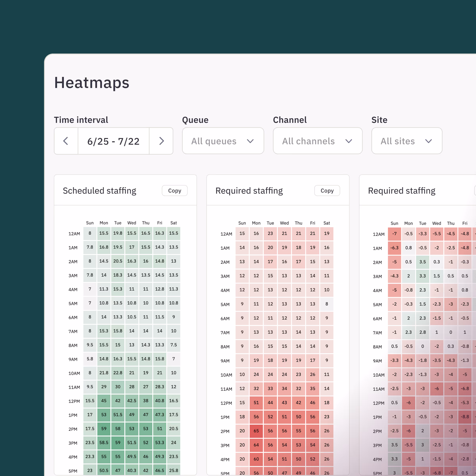
Task: Click the Sunday 12AM cell showing -7
Action: click(x=394, y=234)
